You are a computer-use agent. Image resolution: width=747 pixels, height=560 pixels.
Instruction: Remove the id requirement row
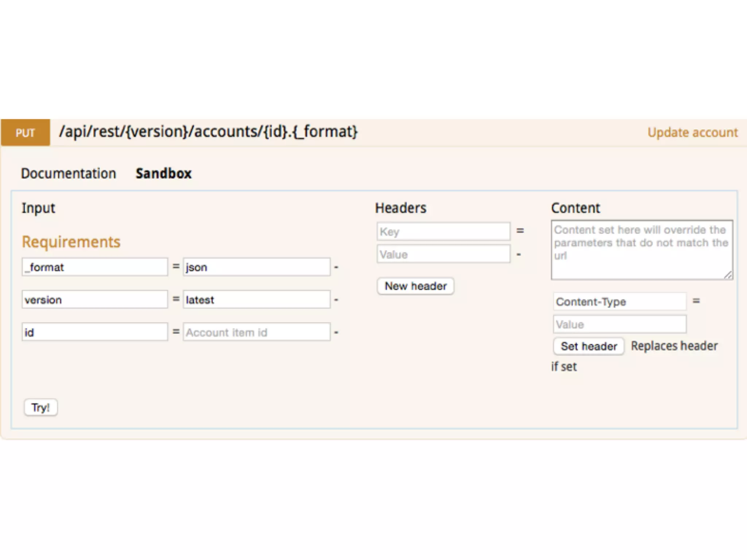coord(336,332)
